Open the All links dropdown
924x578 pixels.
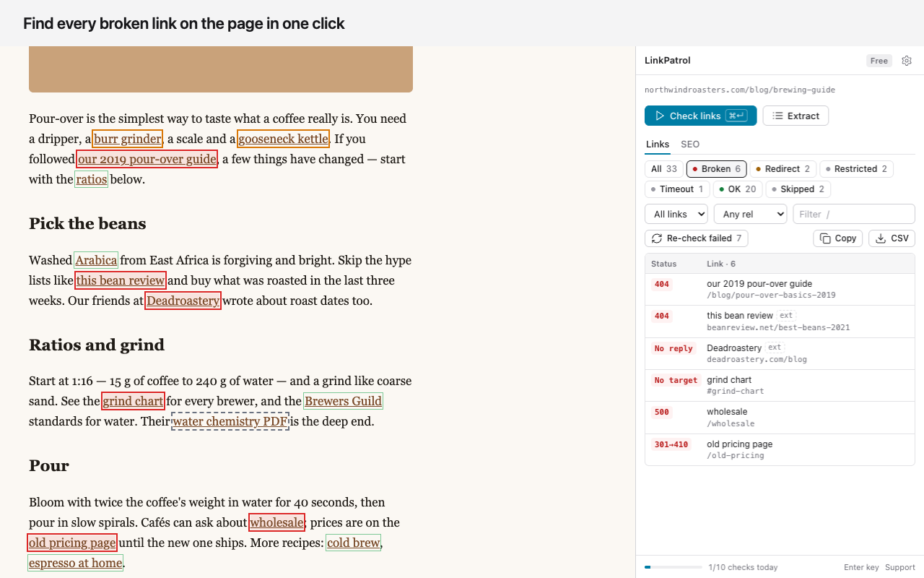676,214
